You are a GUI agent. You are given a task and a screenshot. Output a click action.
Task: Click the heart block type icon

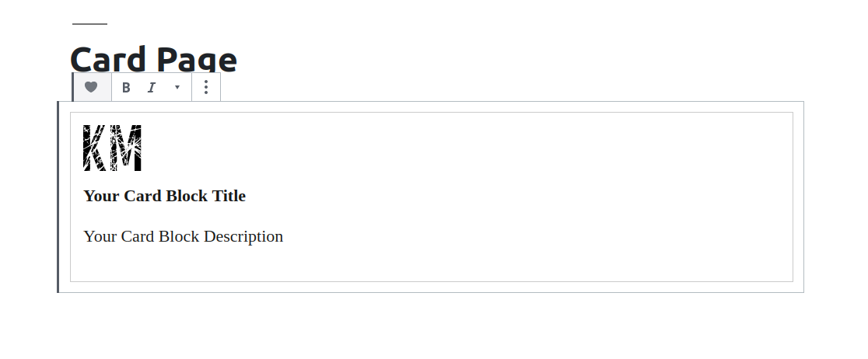pyautogui.click(x=92, y=87)
